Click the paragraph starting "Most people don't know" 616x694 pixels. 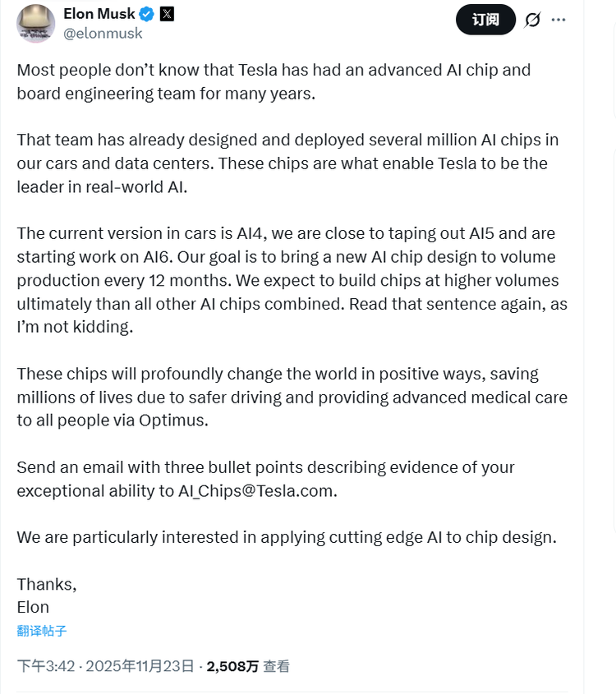pyautogui.click(x=274, y=81)
